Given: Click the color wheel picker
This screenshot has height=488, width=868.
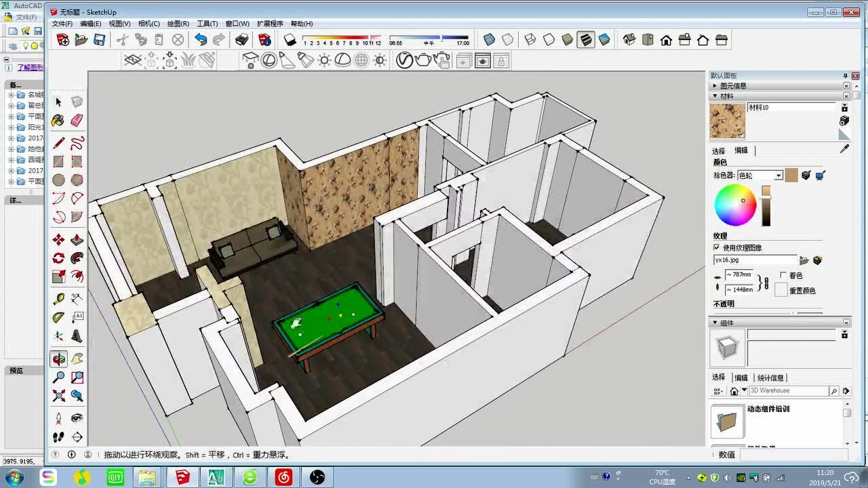Looking at the screenshot, I should [735, 205].
